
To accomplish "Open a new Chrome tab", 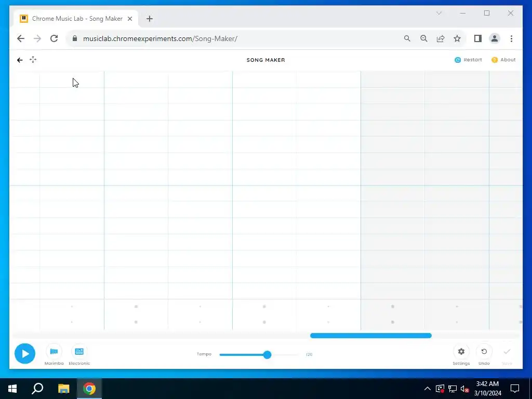I will [150, 19].
